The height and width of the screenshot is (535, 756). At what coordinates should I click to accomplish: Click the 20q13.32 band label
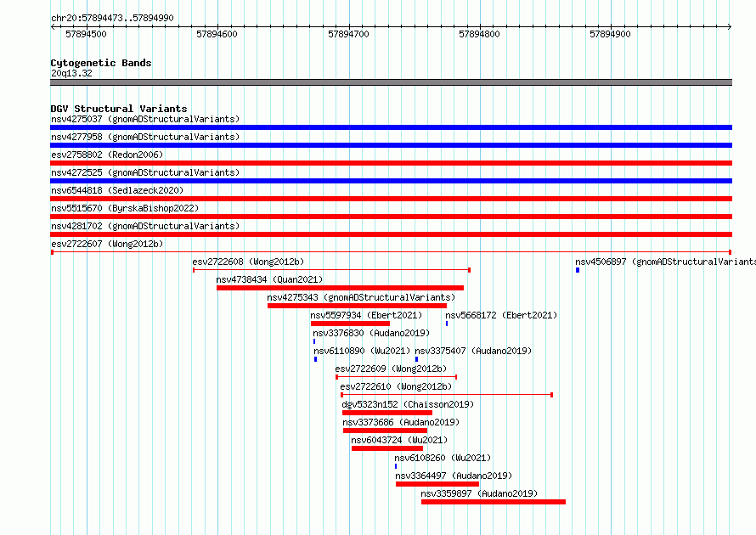(x=71, y=73)
